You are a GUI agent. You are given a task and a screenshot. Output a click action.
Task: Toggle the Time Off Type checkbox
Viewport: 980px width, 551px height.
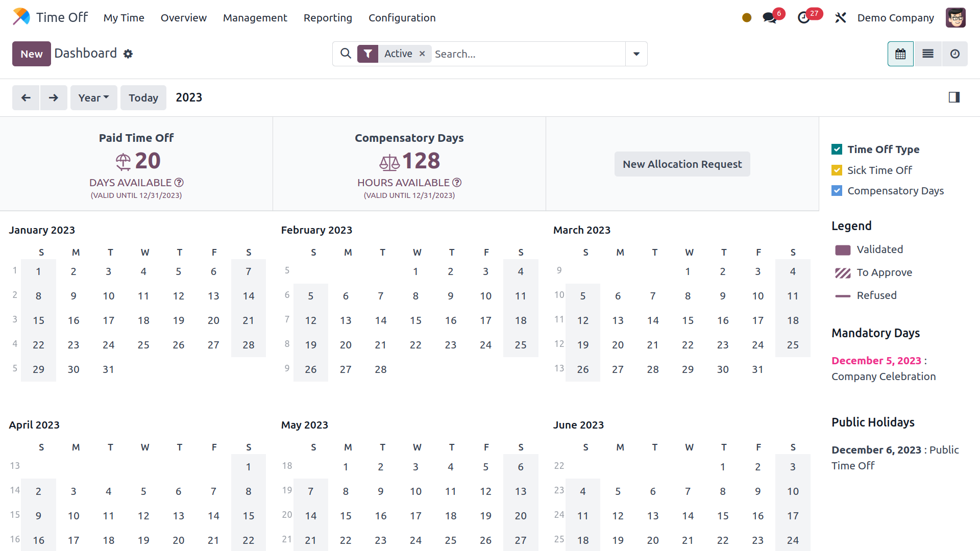click(x=837, y=149)
